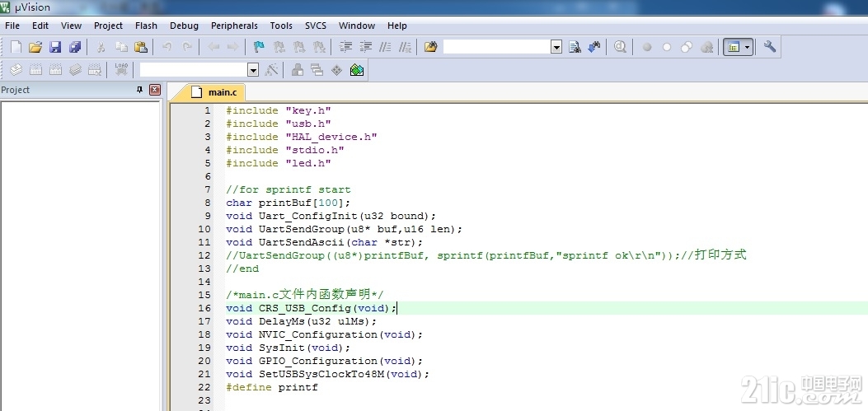Click the Save All icon

pos(75,47)
